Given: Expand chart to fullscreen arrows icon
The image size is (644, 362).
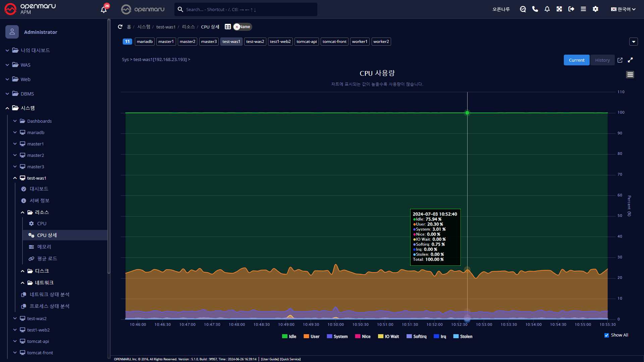Looking at the screenshot, I should tap(630, 60).
